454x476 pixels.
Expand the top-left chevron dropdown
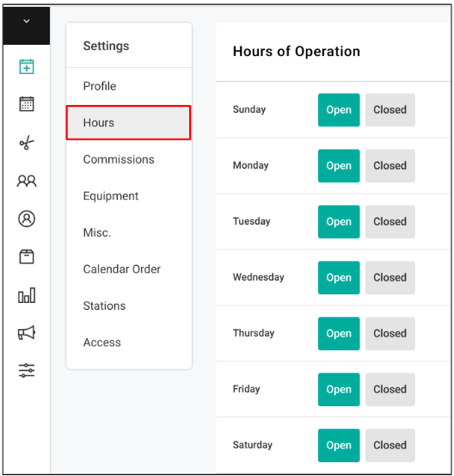tap(27, 21)
